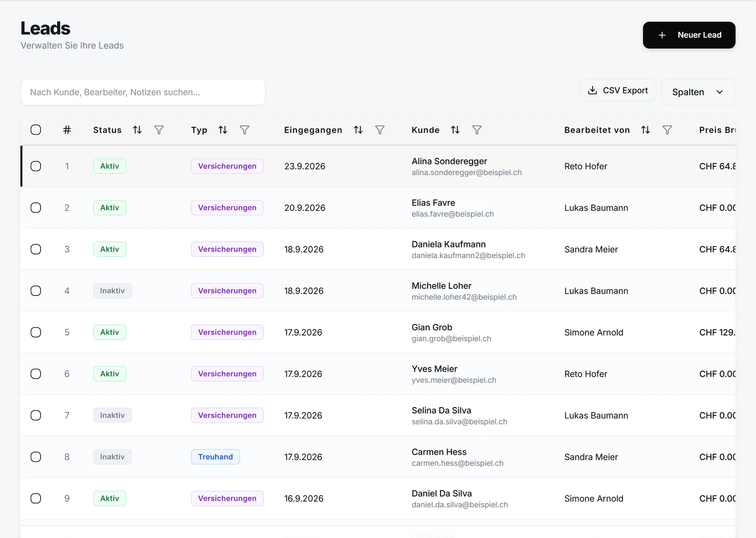Export leads with CSV Export button
756x538 pixels.
[618, 90]
